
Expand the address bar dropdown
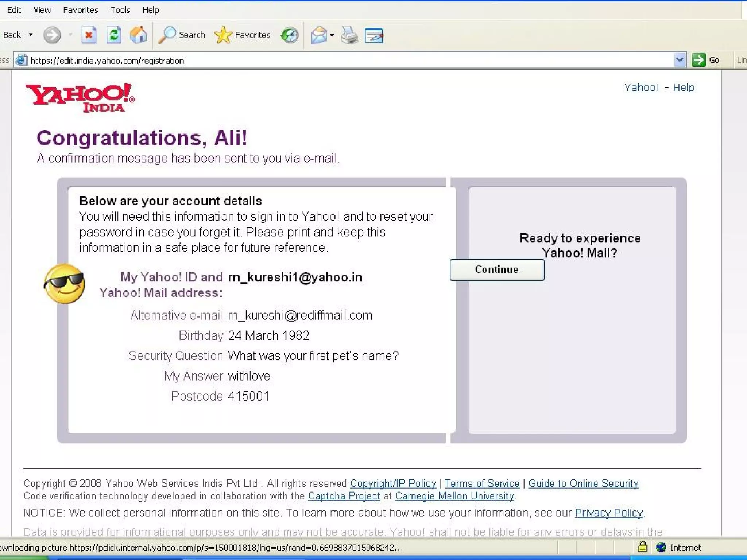[679, 60]
